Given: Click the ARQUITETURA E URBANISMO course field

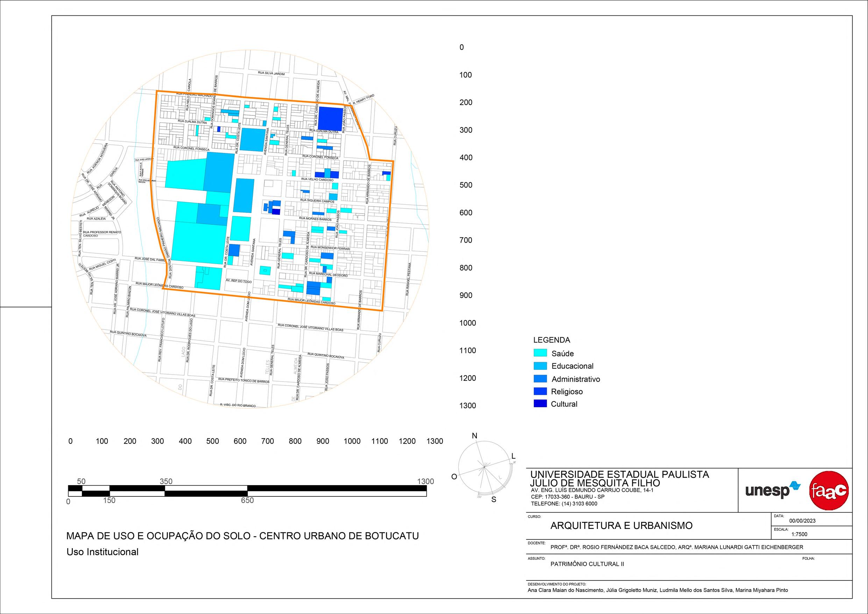Looking at the screenshot, I should tap(621, 525).
